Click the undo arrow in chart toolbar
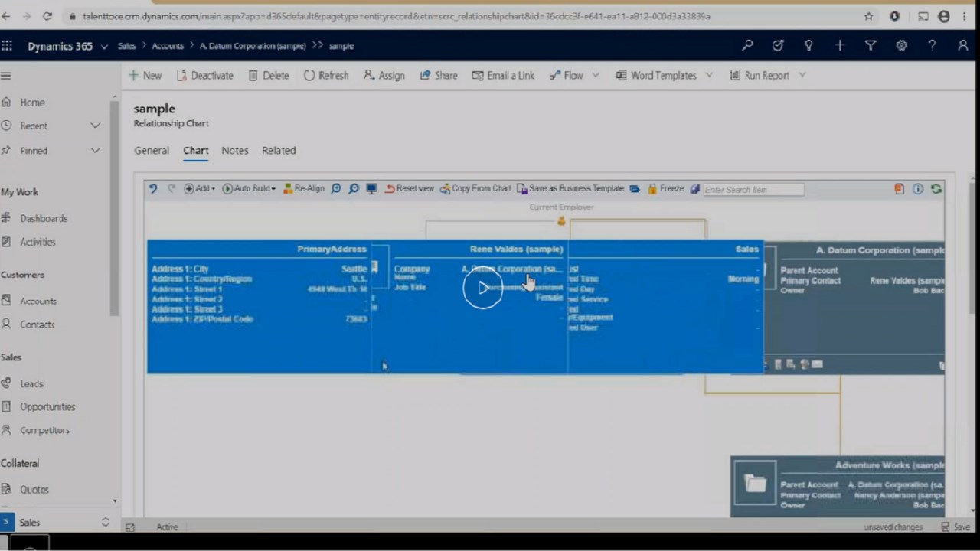This screenshot has width=980, height=551. click(x=153, y=188)
